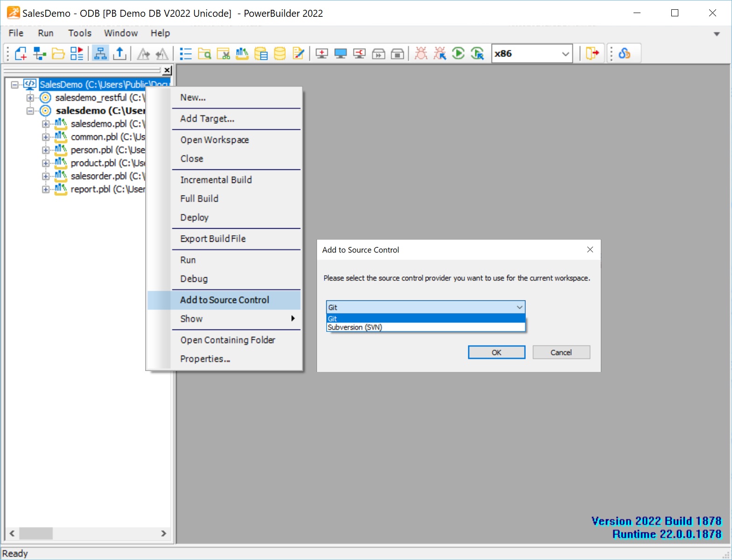Close the Add to Source Control dialog
732x560 pixels.
click(590, 250)
